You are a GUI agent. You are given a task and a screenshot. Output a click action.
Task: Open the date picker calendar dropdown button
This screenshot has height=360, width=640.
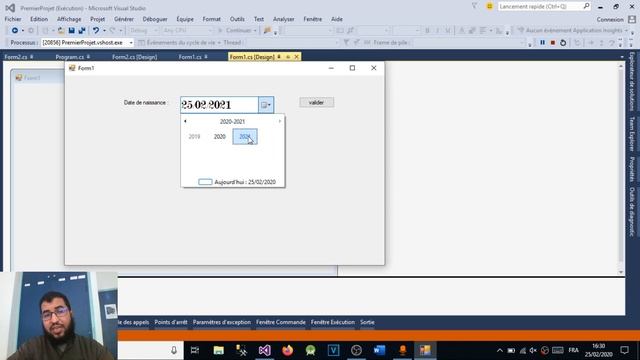coord(266,105)
